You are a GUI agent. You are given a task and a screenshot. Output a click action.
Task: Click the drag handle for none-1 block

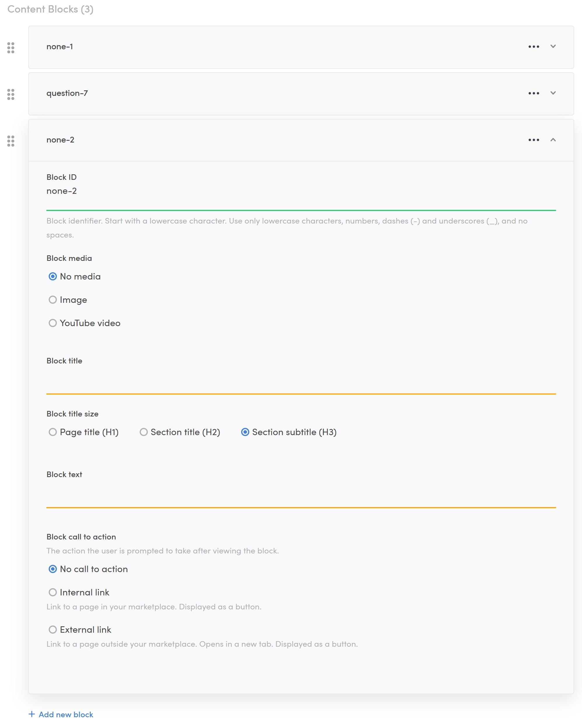(11, 48)
